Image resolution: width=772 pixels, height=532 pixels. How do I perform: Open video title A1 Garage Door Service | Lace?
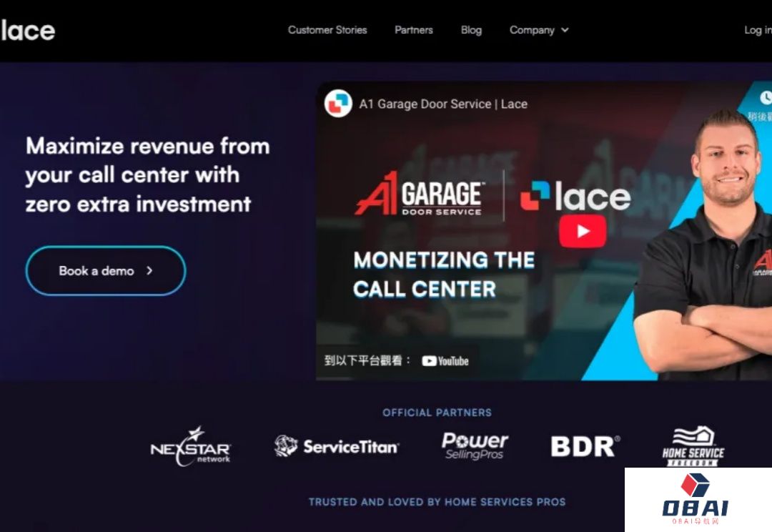click(443, 104)
